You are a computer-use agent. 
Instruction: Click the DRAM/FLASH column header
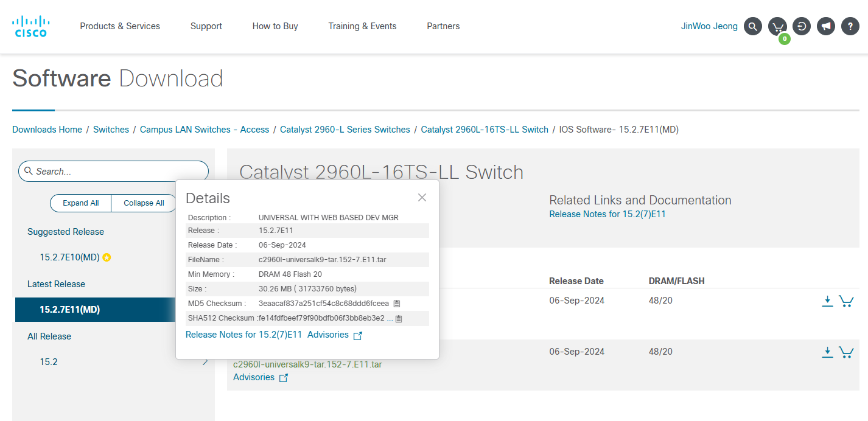click(x=677, y=281)
